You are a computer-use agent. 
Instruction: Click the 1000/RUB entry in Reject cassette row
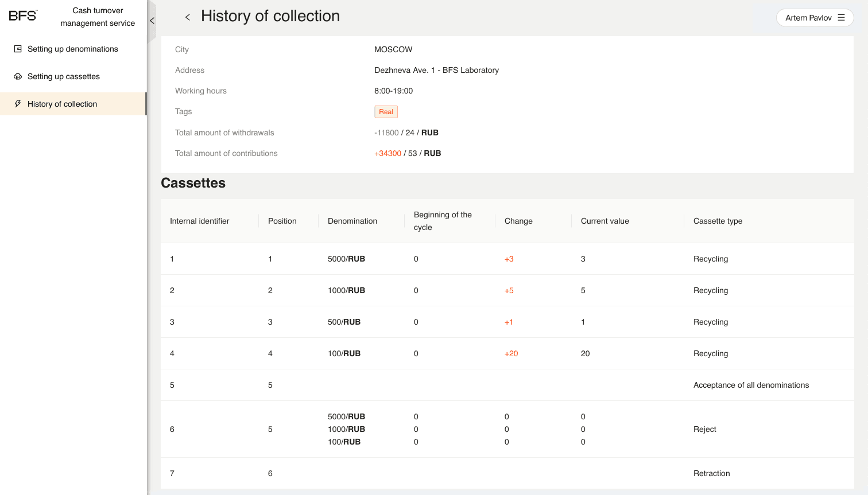tap(346, 429)
